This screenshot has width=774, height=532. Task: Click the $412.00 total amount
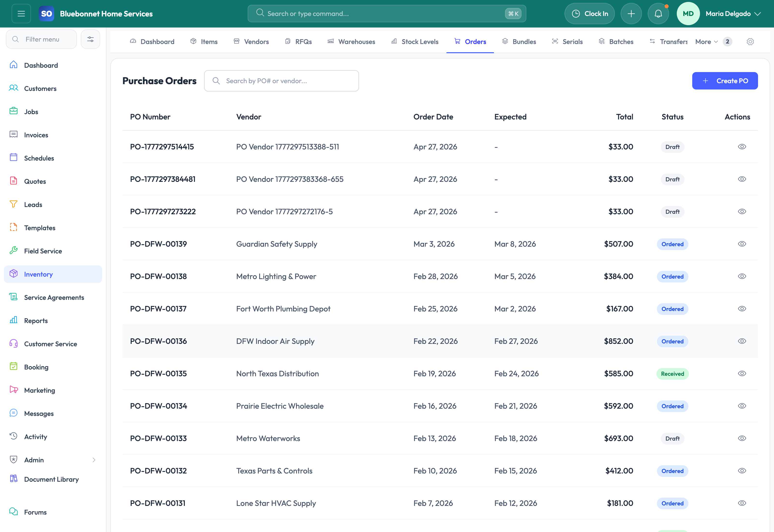[619, 471]
